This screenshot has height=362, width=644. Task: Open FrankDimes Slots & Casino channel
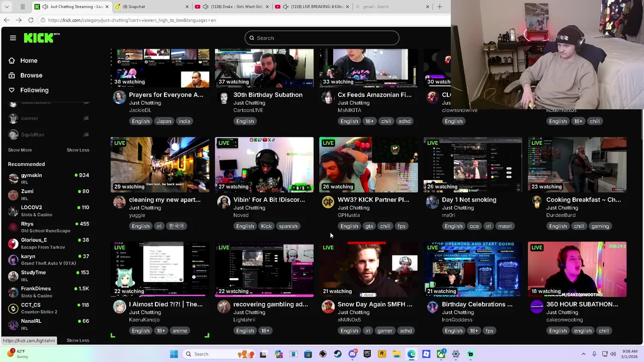click(48, 292)
